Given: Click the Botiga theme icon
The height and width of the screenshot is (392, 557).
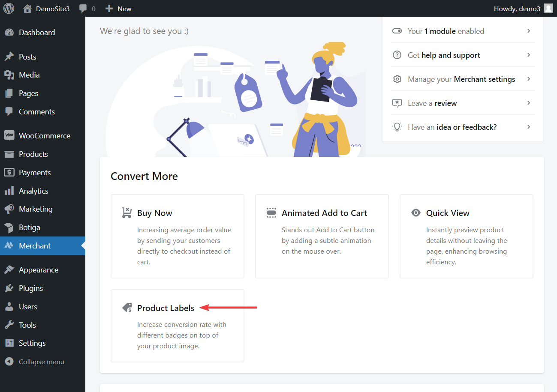Looking at the screenshot, I should pos(9,227).
